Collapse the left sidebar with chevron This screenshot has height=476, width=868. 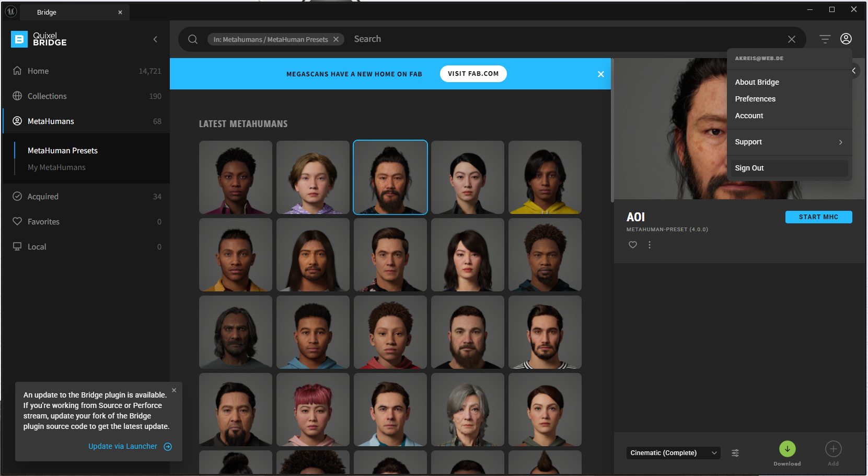(x=155, y=39)
